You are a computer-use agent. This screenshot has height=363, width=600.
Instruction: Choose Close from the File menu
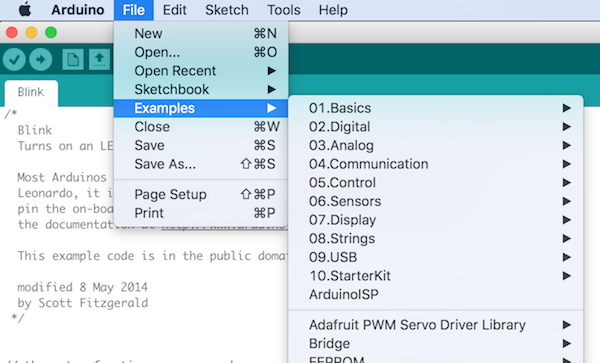201,127
